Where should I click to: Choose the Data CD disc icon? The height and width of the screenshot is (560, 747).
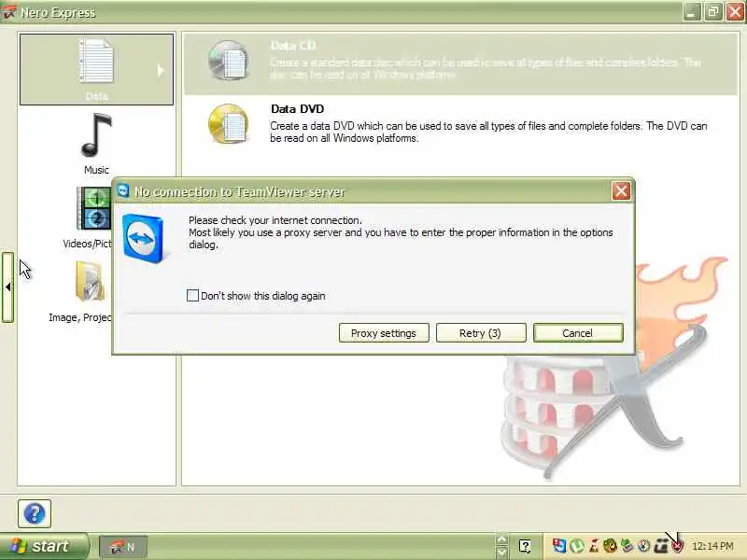pos(229,61)
